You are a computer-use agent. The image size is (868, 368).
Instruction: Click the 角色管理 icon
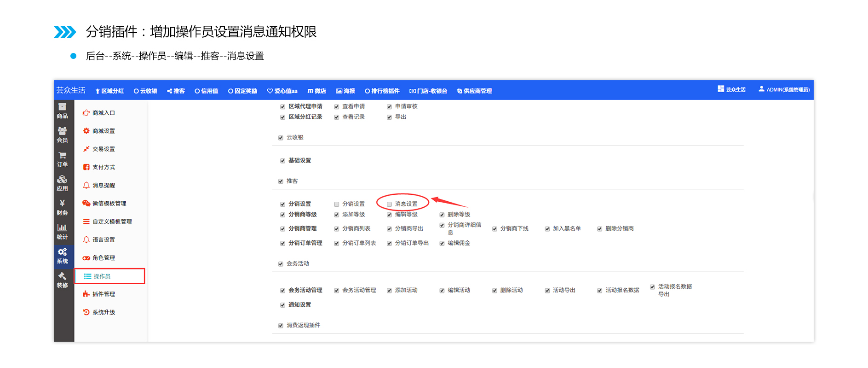click(86, 258)
